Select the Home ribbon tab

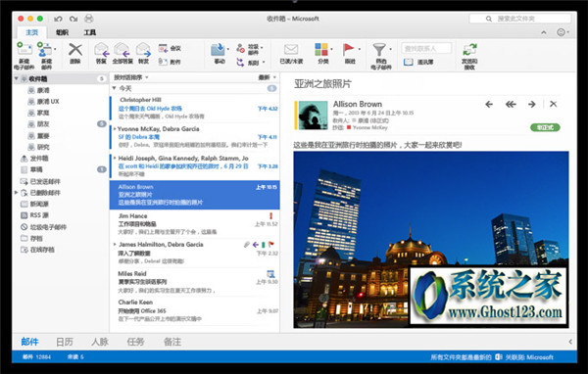click(x=32, y=32)
